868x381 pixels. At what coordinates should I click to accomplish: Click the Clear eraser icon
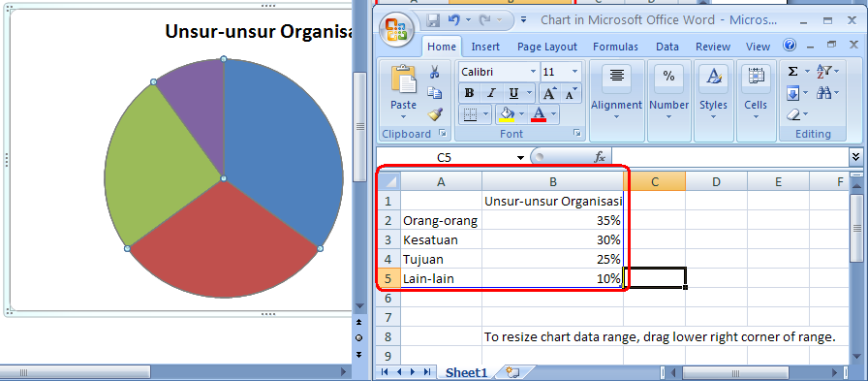[792, 114]
